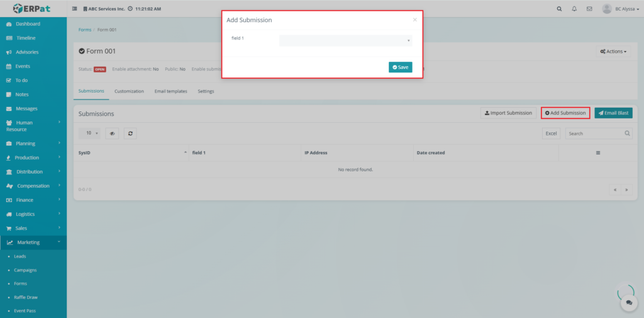Expand Distribution menu

[33, 171]
